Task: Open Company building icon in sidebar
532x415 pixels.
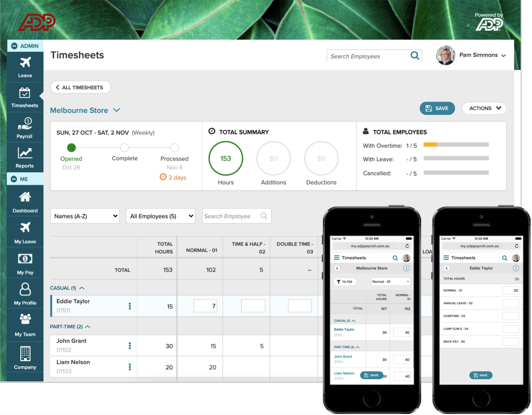Action: click(x=25, y=353)
